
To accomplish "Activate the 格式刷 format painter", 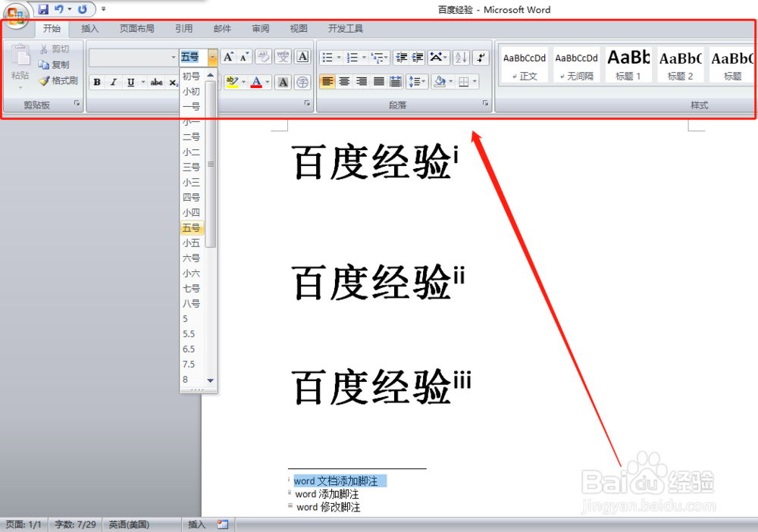I will pos(58,80).
